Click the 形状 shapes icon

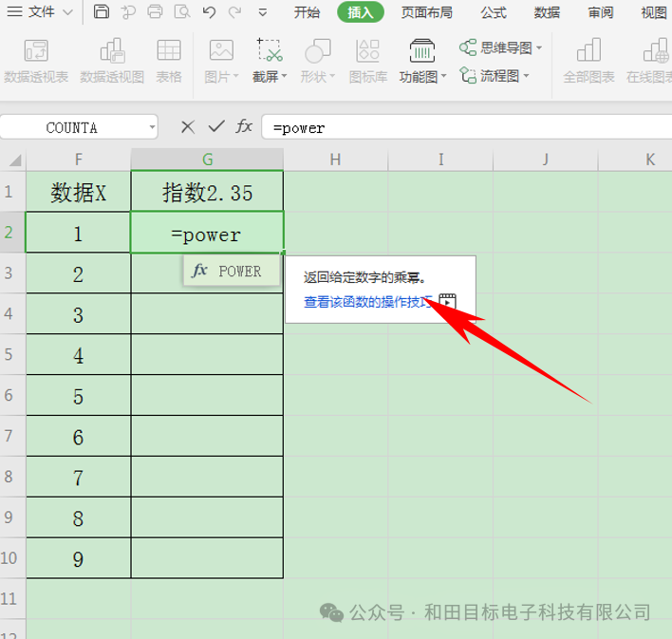pyautogui.click(x=318, y=50)
